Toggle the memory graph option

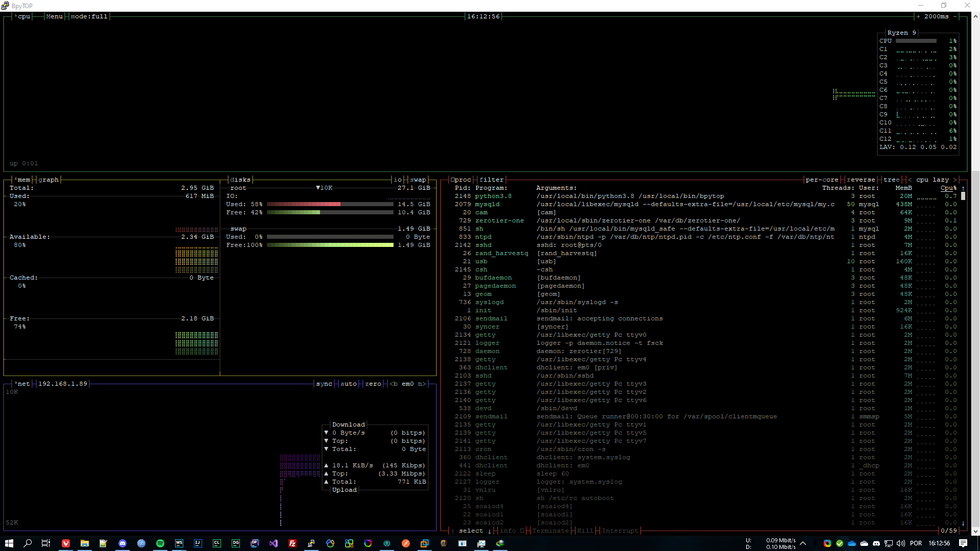point(48,180)
